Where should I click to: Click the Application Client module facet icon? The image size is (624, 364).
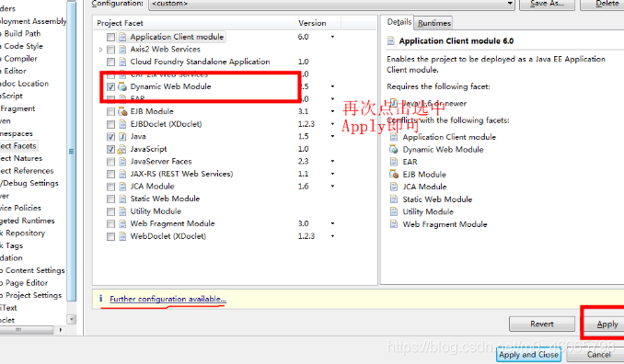click(x=122, y=37)
